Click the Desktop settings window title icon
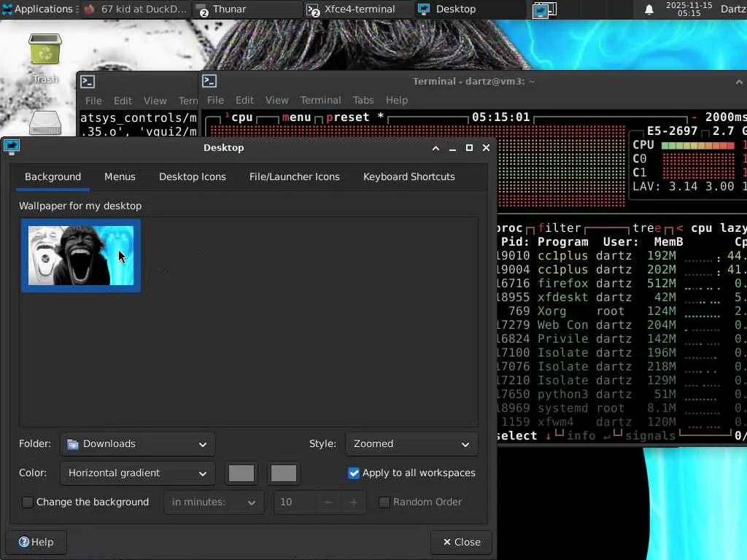The image size is (747, 560). coord(12,147)
